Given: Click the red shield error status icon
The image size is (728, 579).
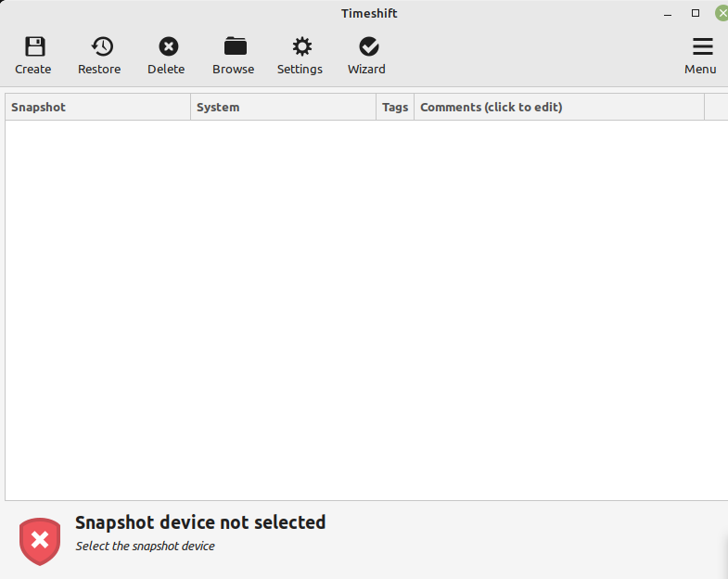Looking at the screenshot, I should pyautogui.click(x=40, y=541).
